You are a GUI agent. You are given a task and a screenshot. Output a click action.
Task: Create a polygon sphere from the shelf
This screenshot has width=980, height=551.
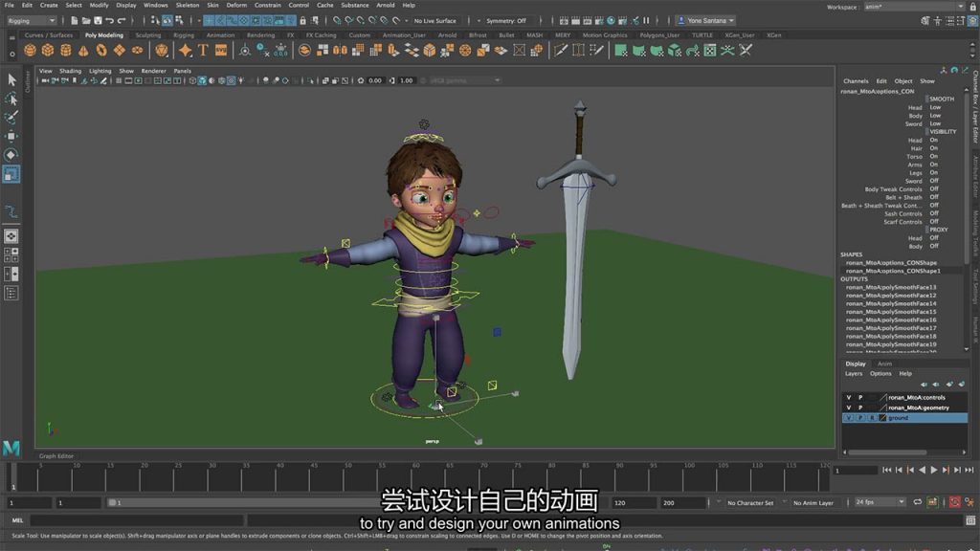30,51
